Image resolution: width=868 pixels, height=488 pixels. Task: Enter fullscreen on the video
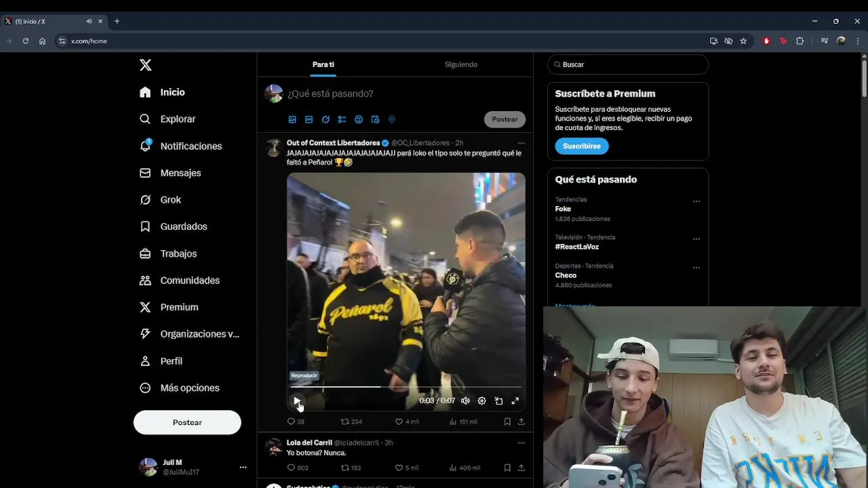point(515,401)
